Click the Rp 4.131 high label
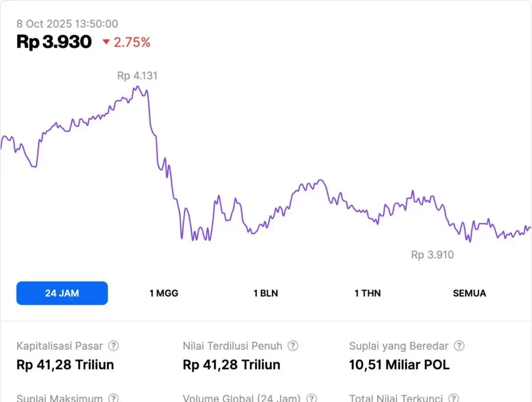532x402 pixels. (x=137, y=76)
